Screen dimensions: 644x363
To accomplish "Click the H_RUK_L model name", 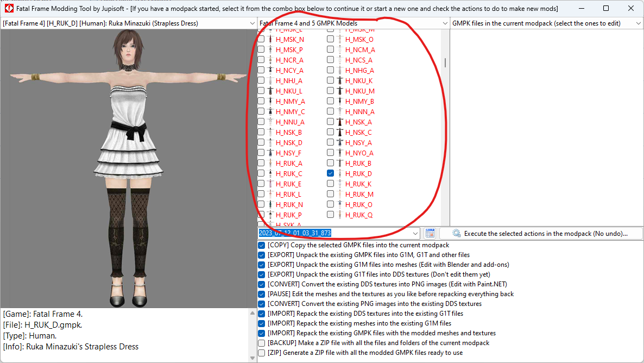I will (x=288, y=194).
